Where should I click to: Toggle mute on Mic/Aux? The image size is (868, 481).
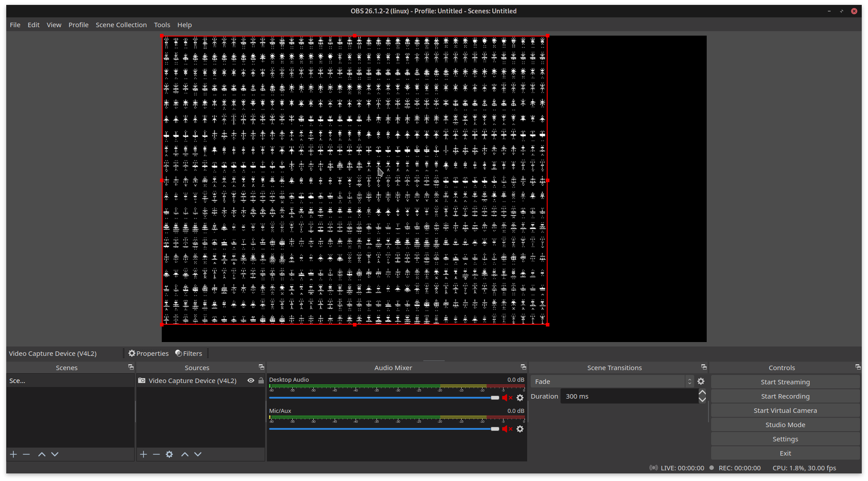pyautogui.click(x=507, y=429)
